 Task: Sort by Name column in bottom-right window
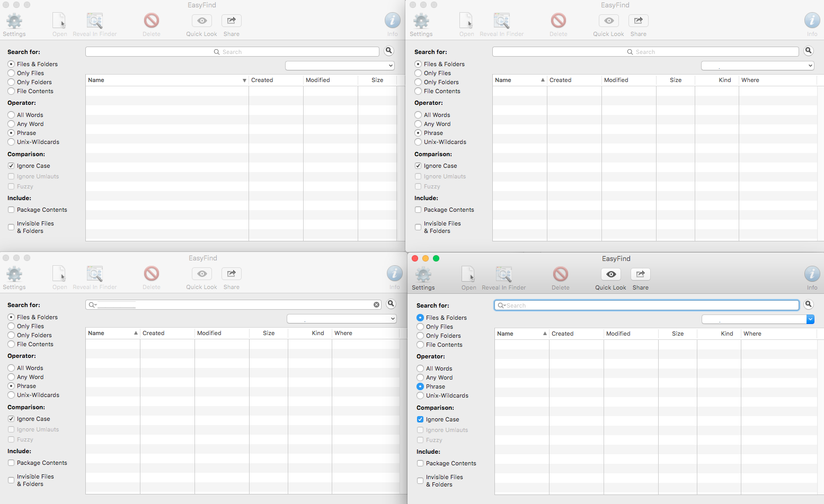(x=521, y=334)
